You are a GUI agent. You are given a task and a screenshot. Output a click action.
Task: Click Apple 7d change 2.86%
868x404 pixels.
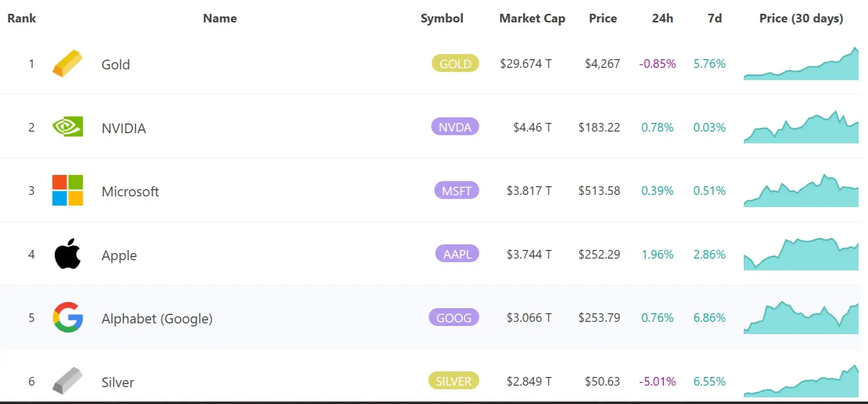pyautogui.click(x=709, y=254)
